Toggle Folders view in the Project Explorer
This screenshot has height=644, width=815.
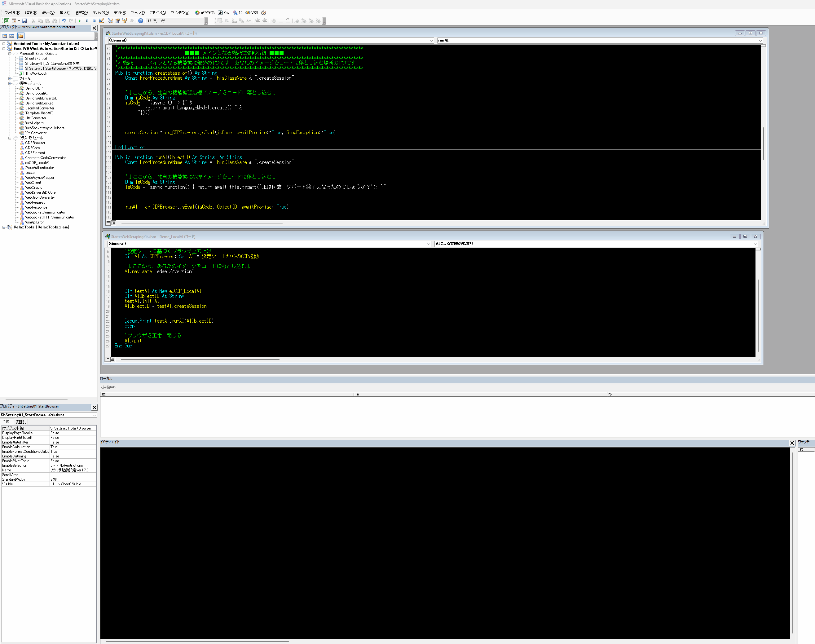[21, 36]
